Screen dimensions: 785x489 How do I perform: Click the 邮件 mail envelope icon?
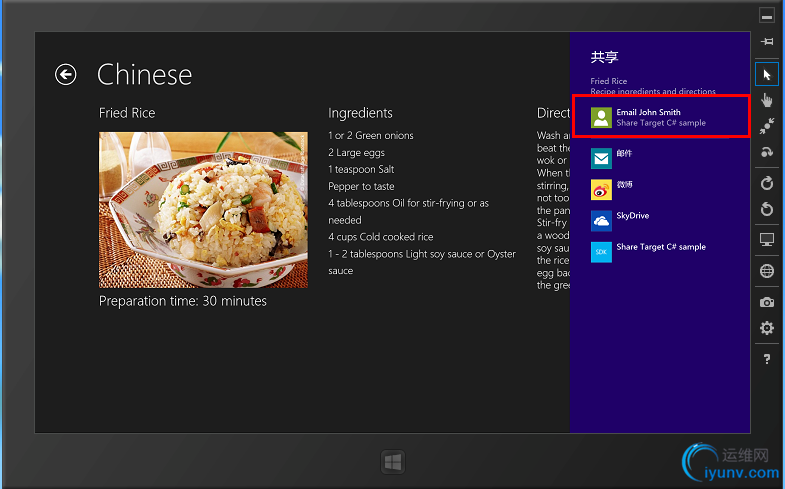point(601,159)
